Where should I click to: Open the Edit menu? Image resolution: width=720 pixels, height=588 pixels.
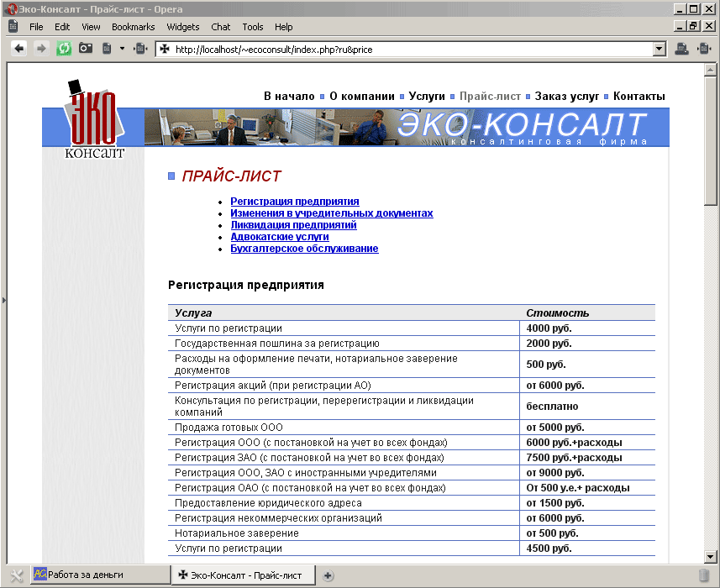(x=62, y=27)
